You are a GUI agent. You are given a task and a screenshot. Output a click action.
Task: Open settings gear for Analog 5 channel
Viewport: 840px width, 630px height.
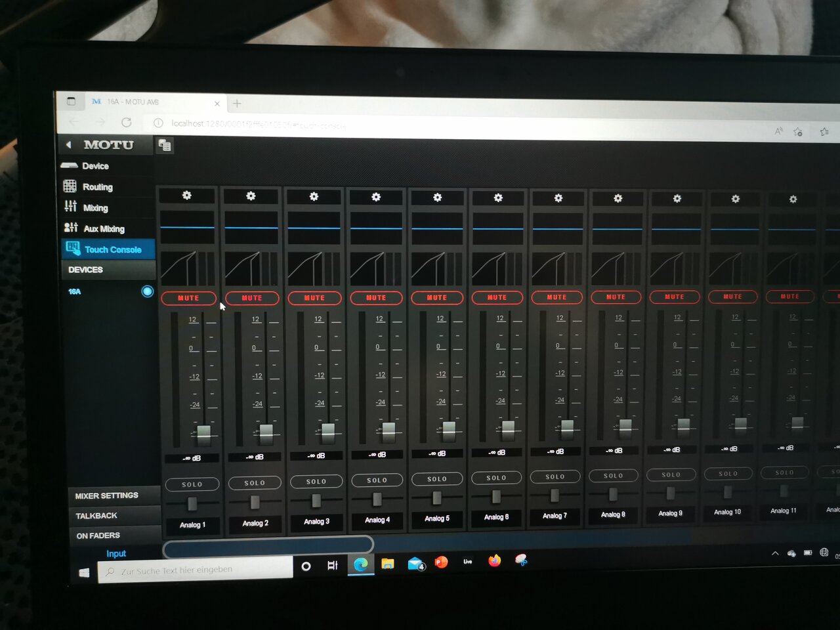pos(438,197)
